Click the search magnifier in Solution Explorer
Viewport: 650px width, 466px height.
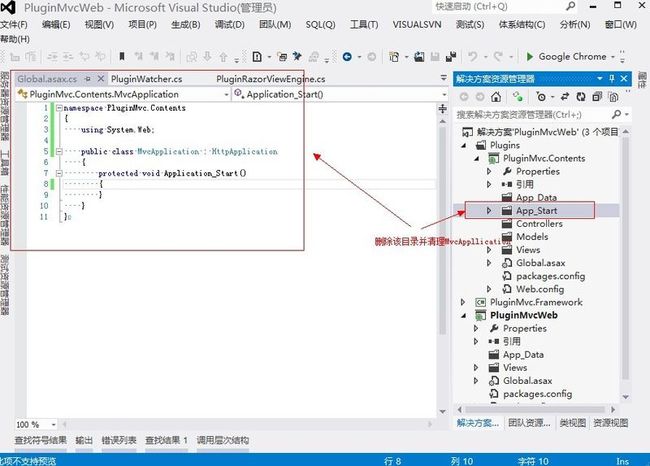tap(617, 114)
